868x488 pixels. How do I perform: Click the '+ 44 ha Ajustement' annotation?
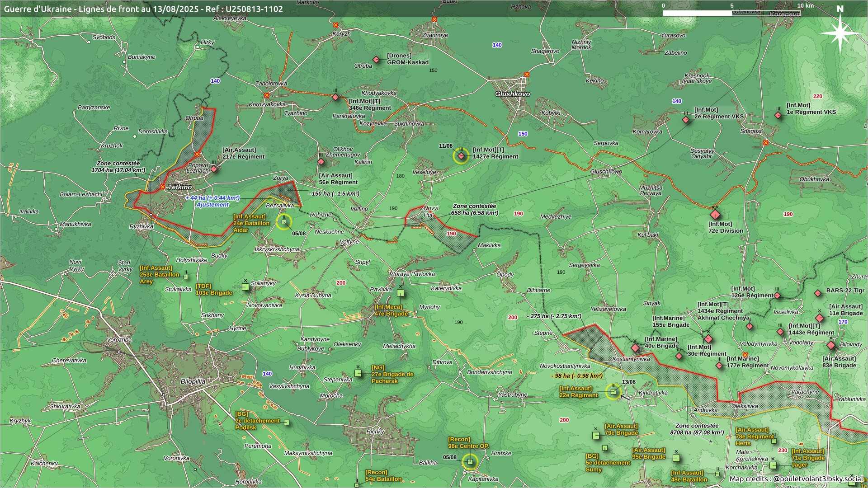212,201
